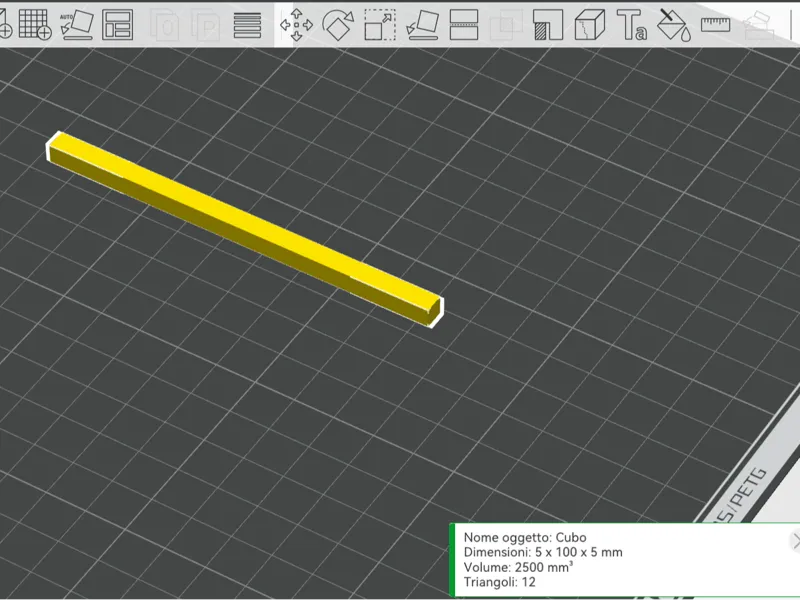
Task: Open the Color painting bucket tool
Action: tap(673, 24)
